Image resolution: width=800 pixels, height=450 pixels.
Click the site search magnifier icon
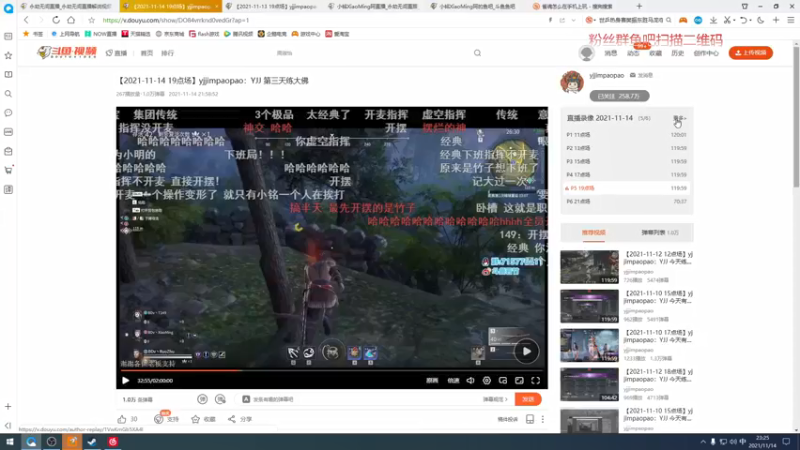pos(477,53)
